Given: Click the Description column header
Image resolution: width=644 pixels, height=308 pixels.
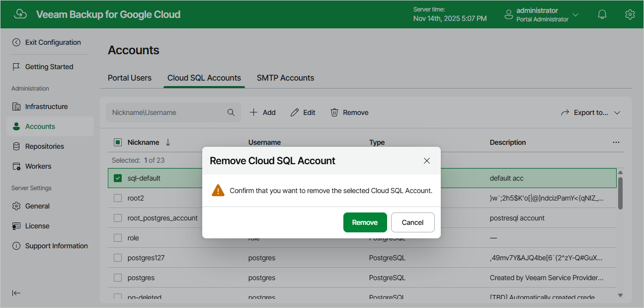Looking at the screenshot, I should pos(508,142).
